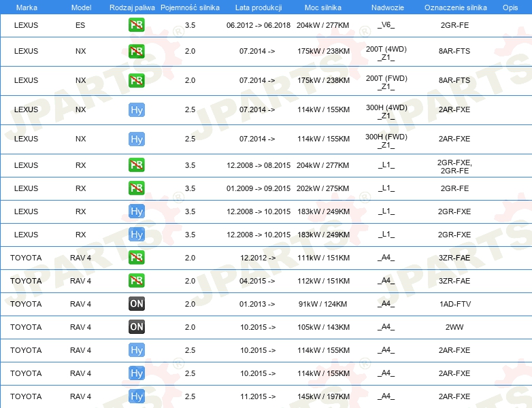
Task: Click the Moc silnika column header
Action: point(323,7)
